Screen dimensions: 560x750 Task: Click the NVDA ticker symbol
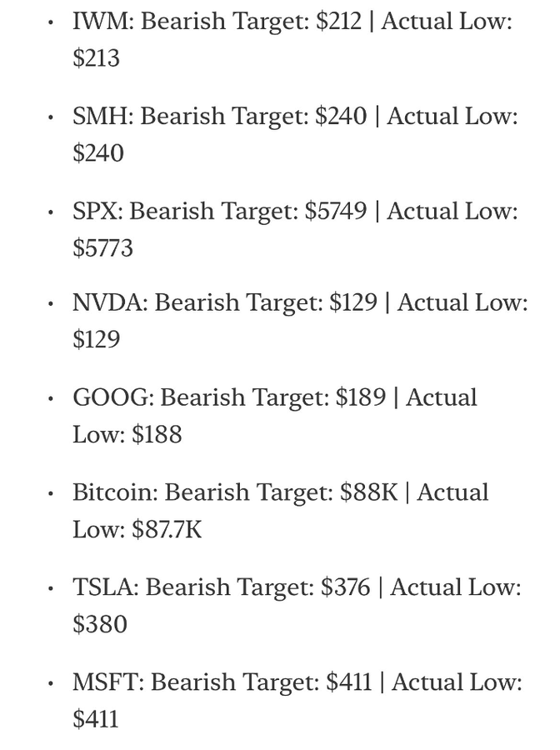point(109,302)
